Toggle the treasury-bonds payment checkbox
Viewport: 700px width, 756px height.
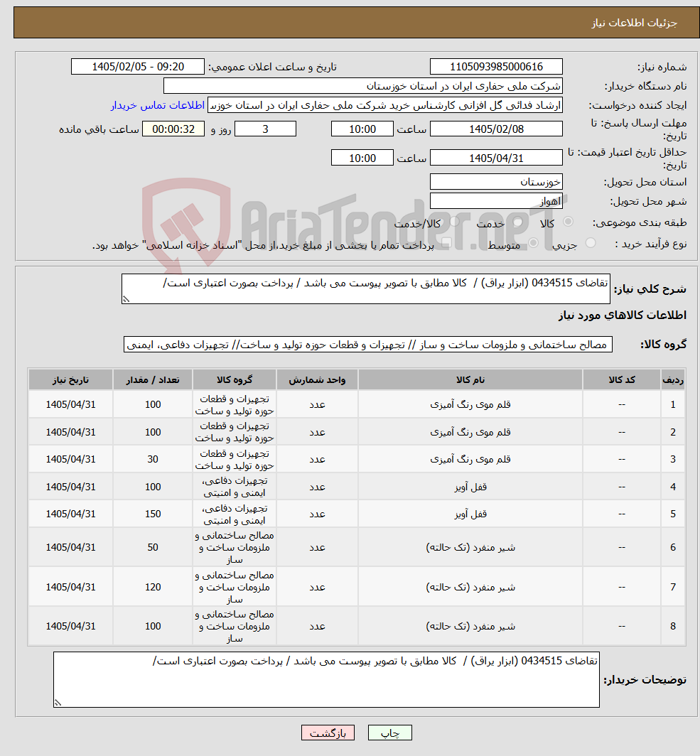coord(446,244)
